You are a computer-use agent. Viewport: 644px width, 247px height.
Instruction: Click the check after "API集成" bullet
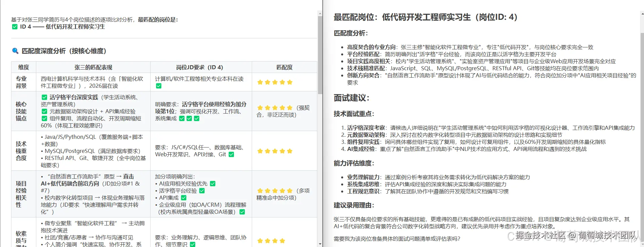point(184,198)
